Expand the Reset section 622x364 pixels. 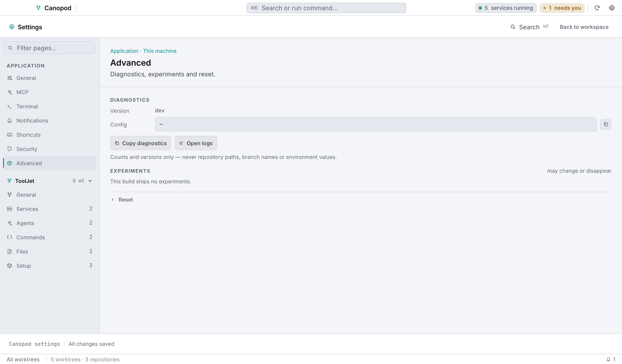pos(122,200)
